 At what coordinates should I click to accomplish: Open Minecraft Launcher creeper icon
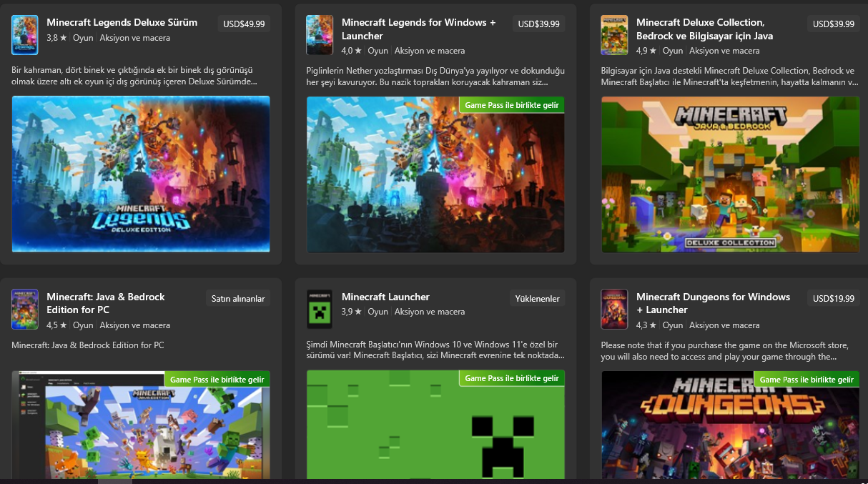pyautogui.click(x=320, y=310)
